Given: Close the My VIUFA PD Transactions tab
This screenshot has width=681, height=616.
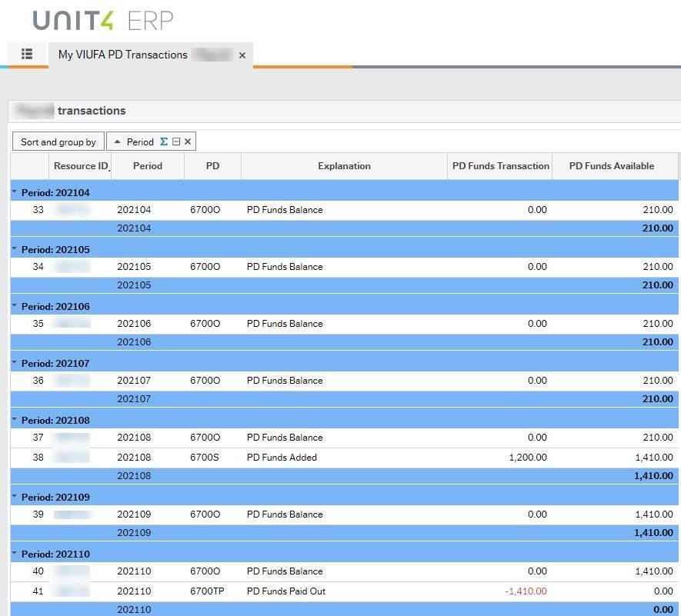Looking at the screenshot, I should 242,55.
